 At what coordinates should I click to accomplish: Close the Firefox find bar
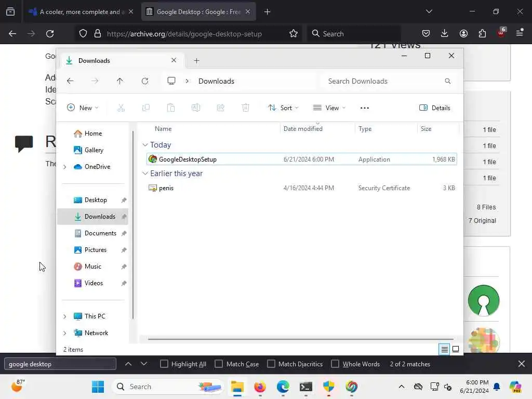point(522,364)
